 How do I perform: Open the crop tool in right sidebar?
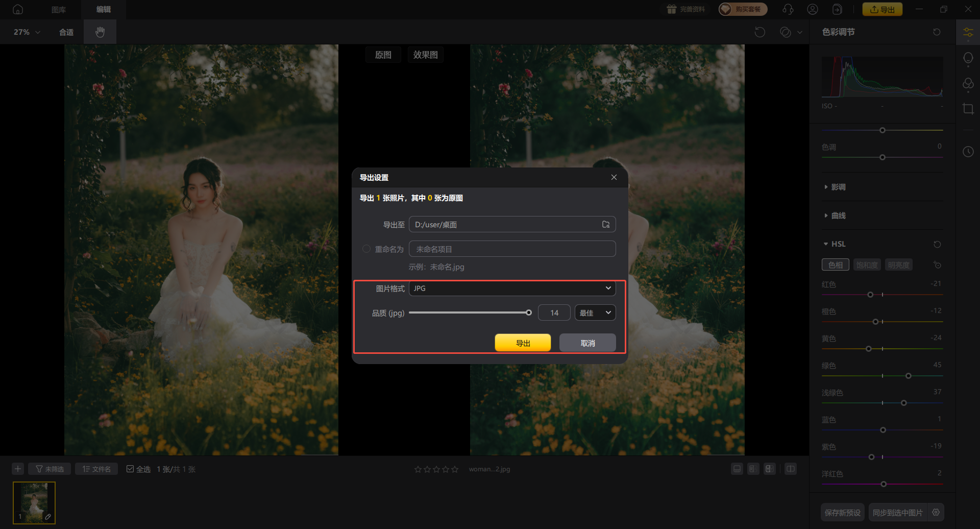tap(968, 109)
